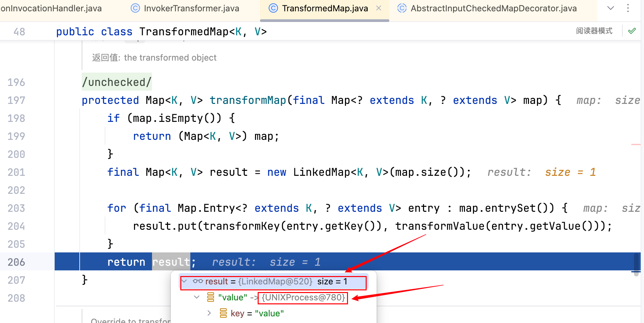Click line number 206 in the gutter
This screenshot has height=323, width=644.
click(16, 262)
